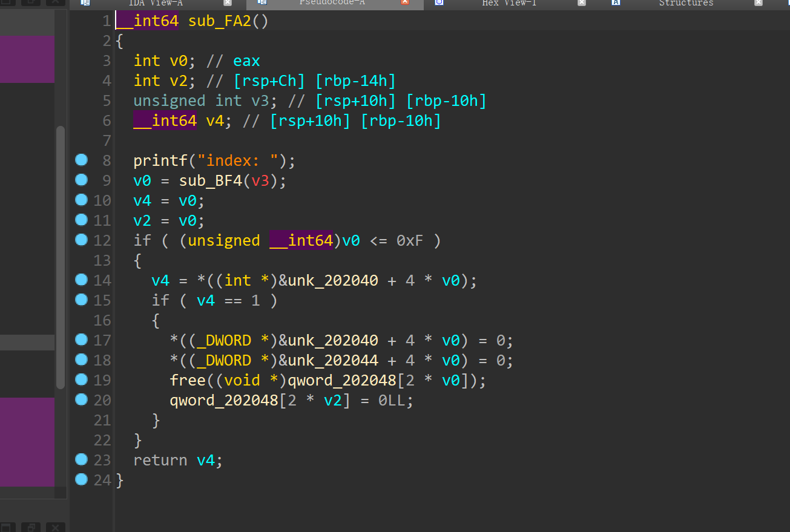This screenshot has height=532, width=790.
Task: Click qword_202048 on line 20
Action: 224,401
